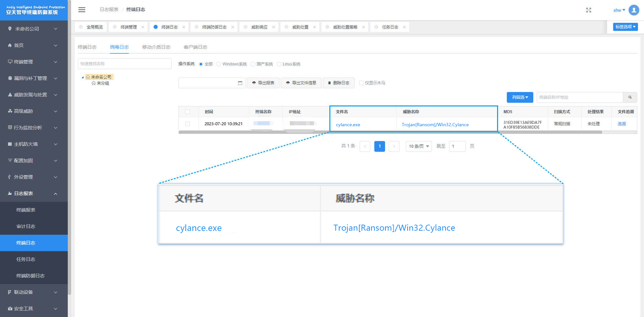Close the 威胁处置 tab

tap(315, 27)
